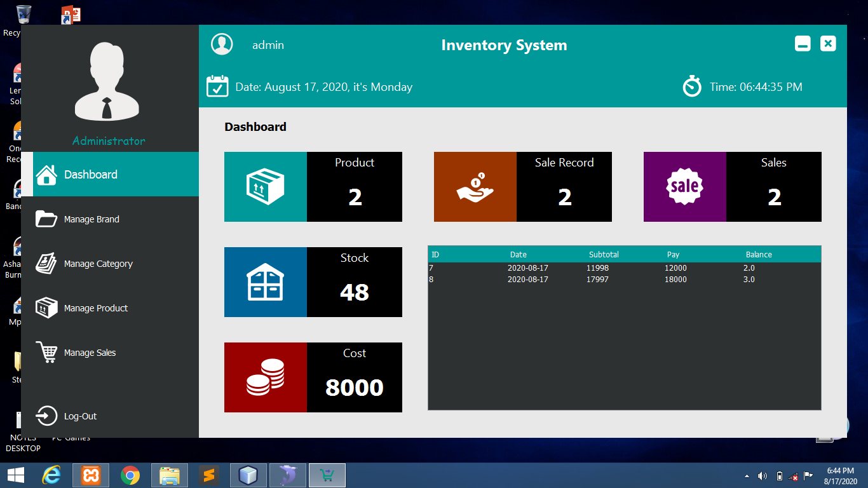The height and width of the screenshot is (488, 868).
Task: Click the Cost coins icon
Action: coord(265,377)
